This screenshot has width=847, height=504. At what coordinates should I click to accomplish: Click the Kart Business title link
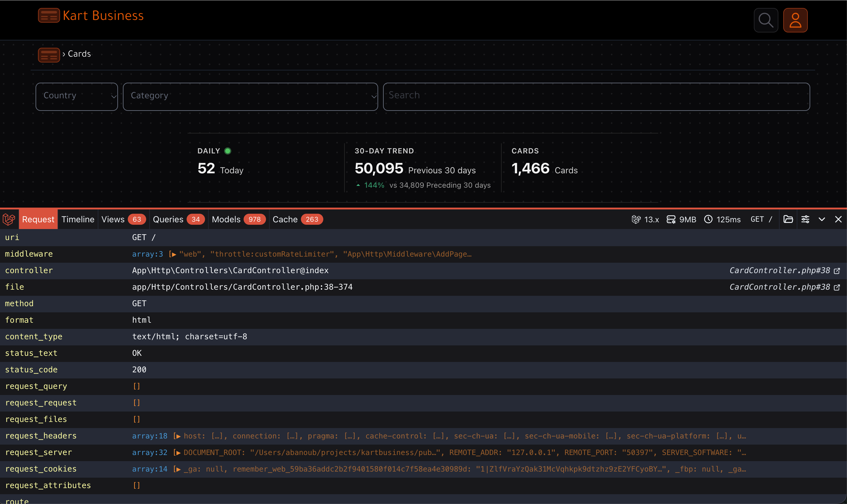(103, 16)
